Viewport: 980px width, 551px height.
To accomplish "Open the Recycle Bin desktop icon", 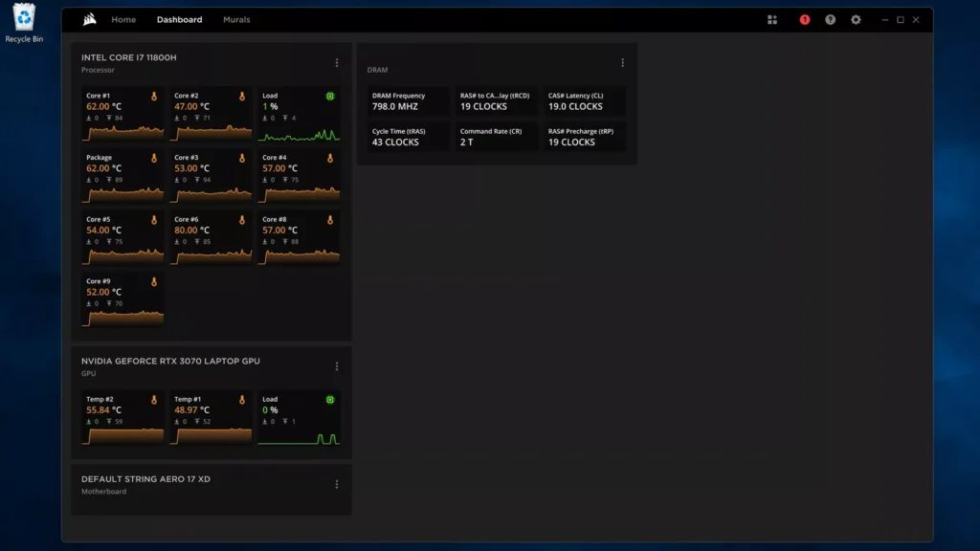I will pos(24,23).
